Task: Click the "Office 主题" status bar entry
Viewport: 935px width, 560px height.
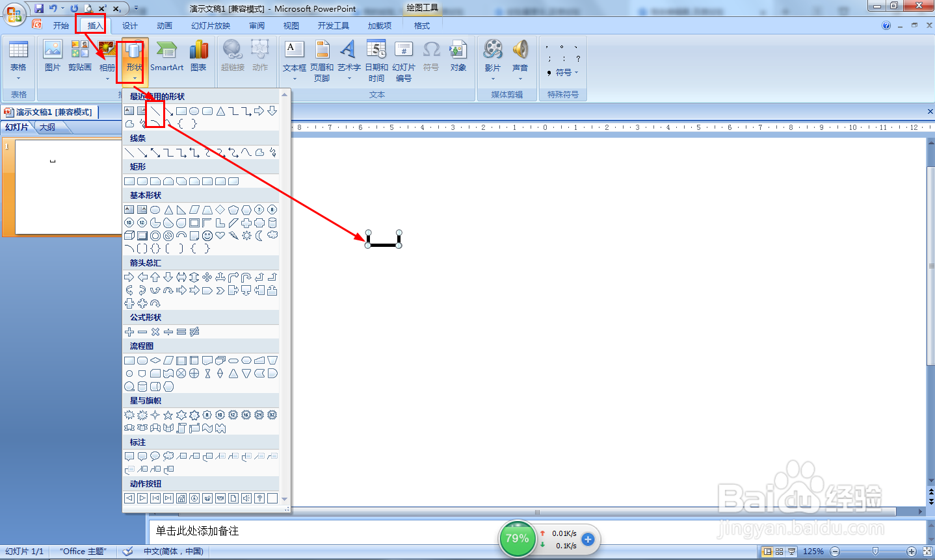Action: pyautogui.click(x=83, y=552)
